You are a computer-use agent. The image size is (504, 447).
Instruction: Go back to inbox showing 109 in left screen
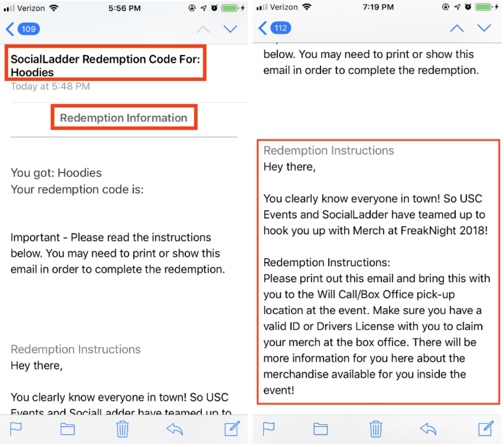(x=23, y=29)
